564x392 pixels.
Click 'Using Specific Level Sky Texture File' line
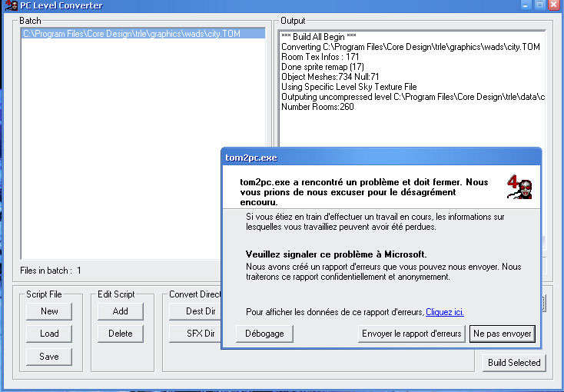coord(349,87)
